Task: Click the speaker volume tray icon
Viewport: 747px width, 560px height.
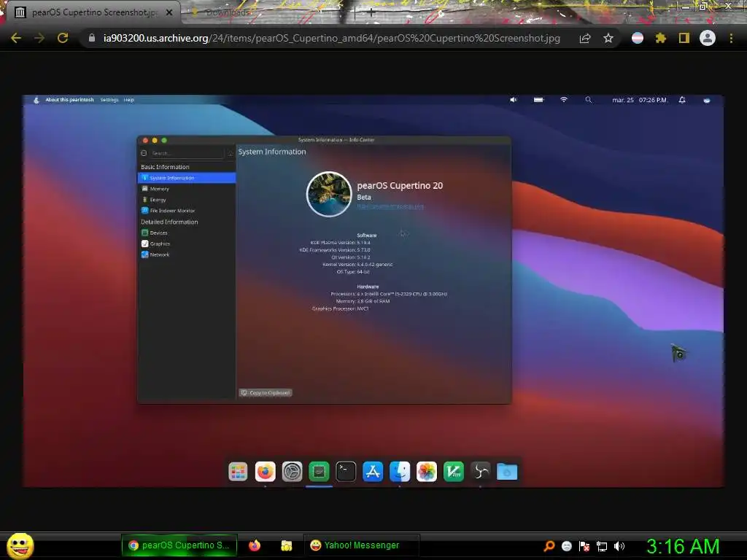Action: coord(619,546)
